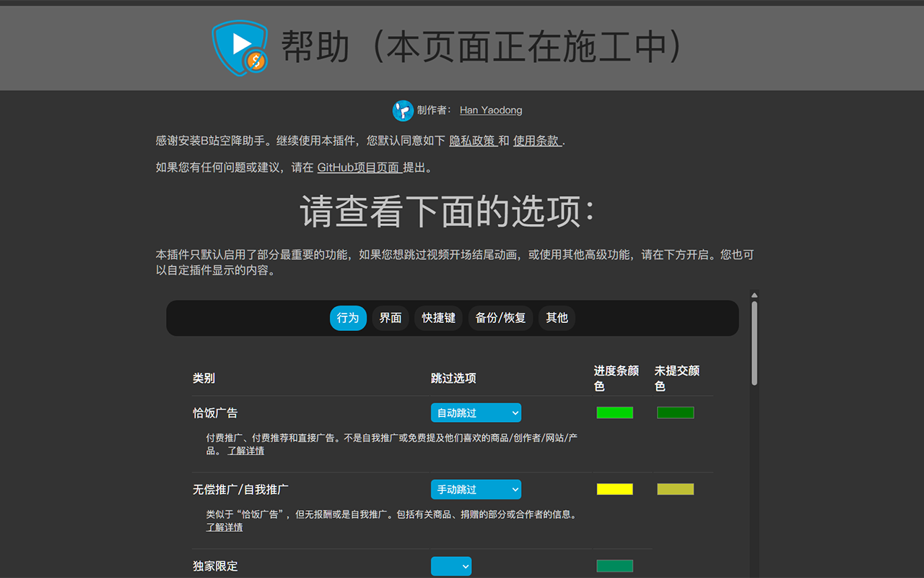Screen dimensions: 924x578
Task: Expand the empty skip option dropdown for 独家限定
Action: pos(450,566)
